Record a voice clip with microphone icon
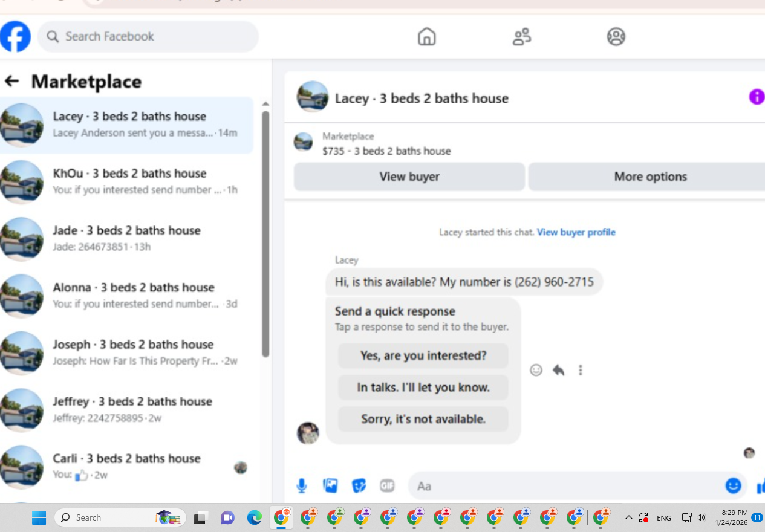This screenshot has height=532, width=765. pyautogui.click(x=301, y=485)
